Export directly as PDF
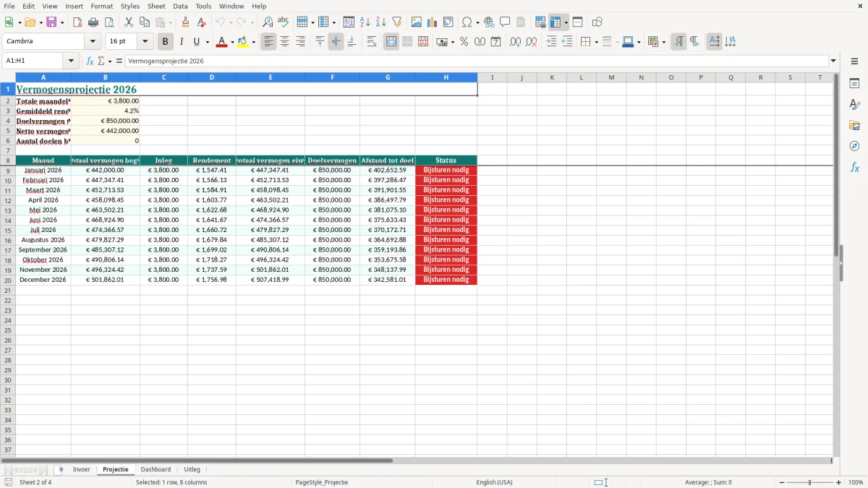Image resolution: width=868 pixels, height=488 pixels. coord(77,22)
